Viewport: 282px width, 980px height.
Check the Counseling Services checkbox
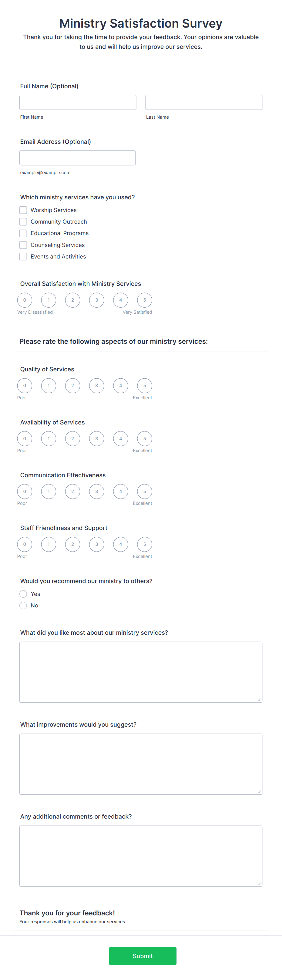(x=23, y=245)
